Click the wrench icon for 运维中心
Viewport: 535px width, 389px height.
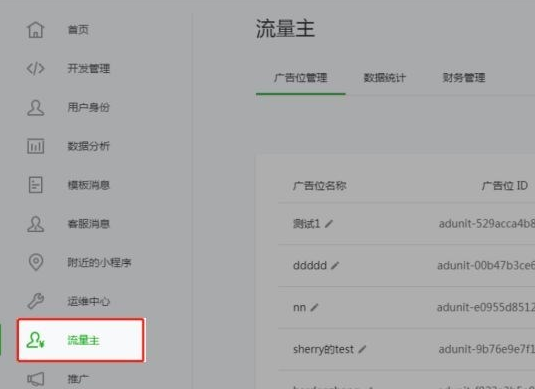tap(35, 301)
